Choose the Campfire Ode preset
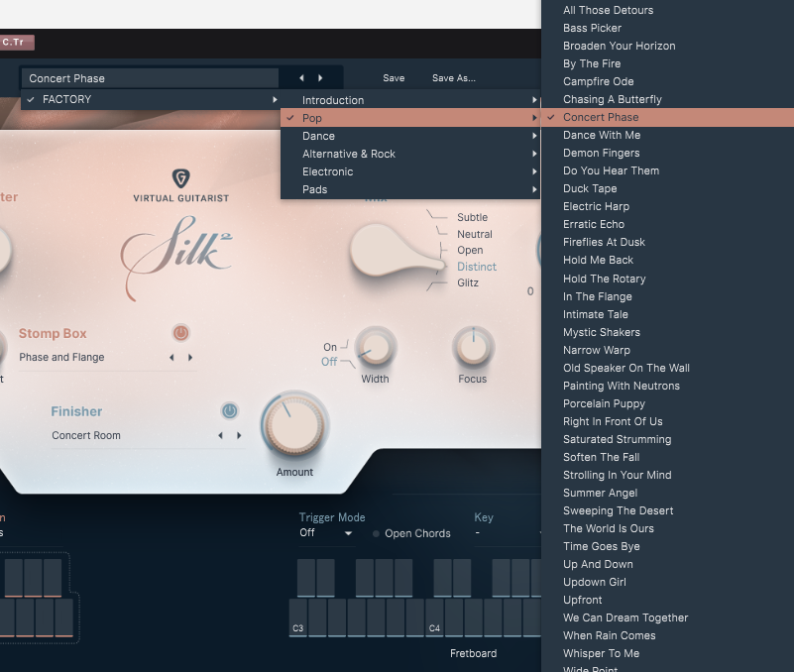Image resolution: width=794 pixels, height=672 pixels. tap(667, 81)
